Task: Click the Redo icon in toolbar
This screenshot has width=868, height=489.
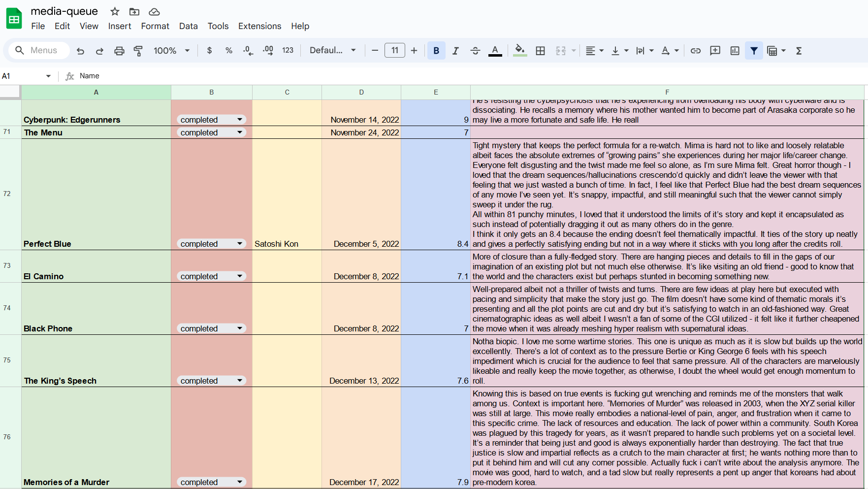Action: click(99, 51)
